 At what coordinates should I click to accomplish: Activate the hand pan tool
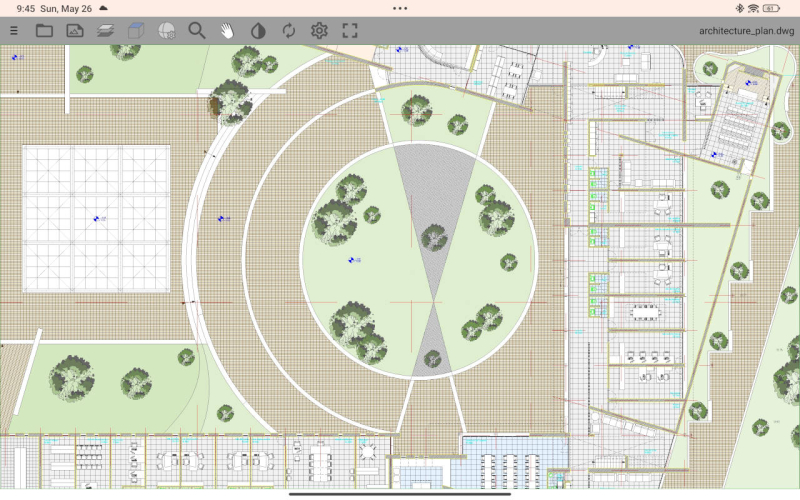pos(228,31)
